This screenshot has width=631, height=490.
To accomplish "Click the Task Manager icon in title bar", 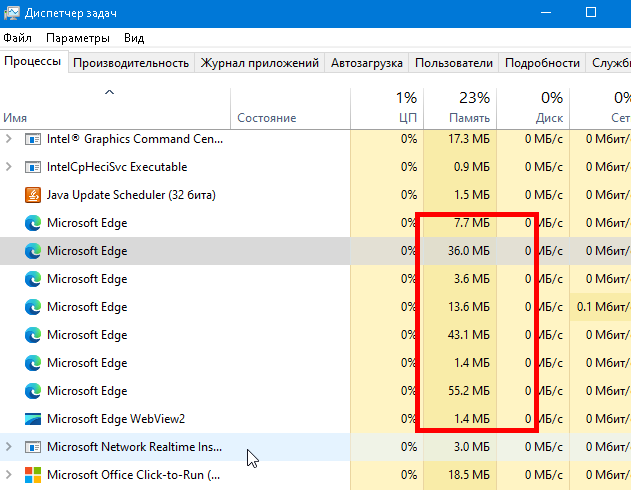I will click(12, 13).
